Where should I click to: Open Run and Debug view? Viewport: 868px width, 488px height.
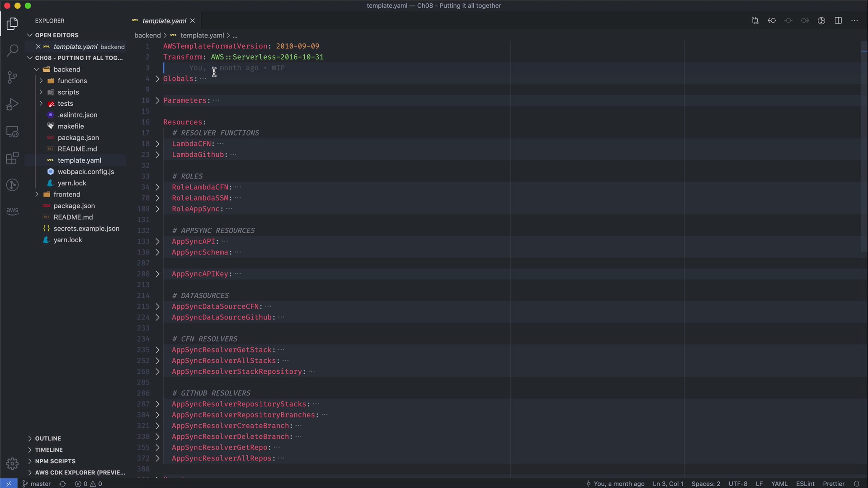(12, 104)
